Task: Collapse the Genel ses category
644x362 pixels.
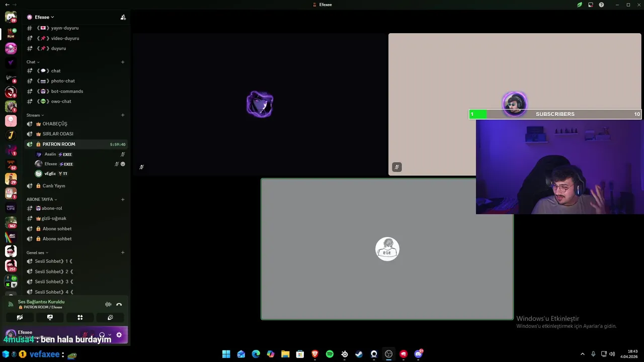Action: pyautogui.click(x=38, y=252)
